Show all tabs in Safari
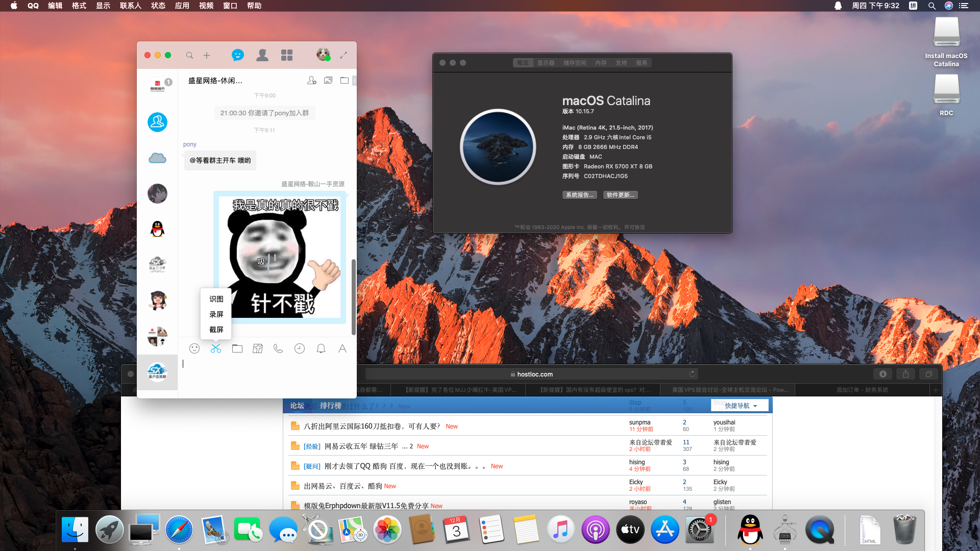Image resolution: width=980 pixels, height=551 pixels. click(929, 374)
